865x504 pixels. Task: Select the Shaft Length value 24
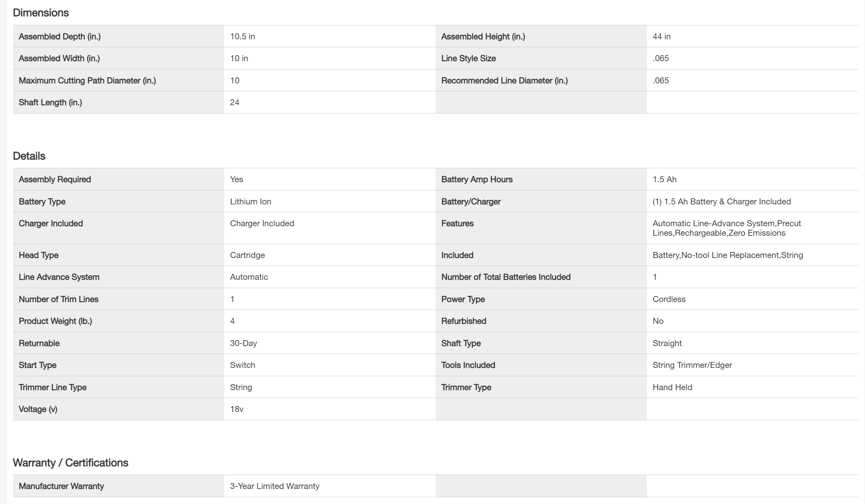click(235, 102)
